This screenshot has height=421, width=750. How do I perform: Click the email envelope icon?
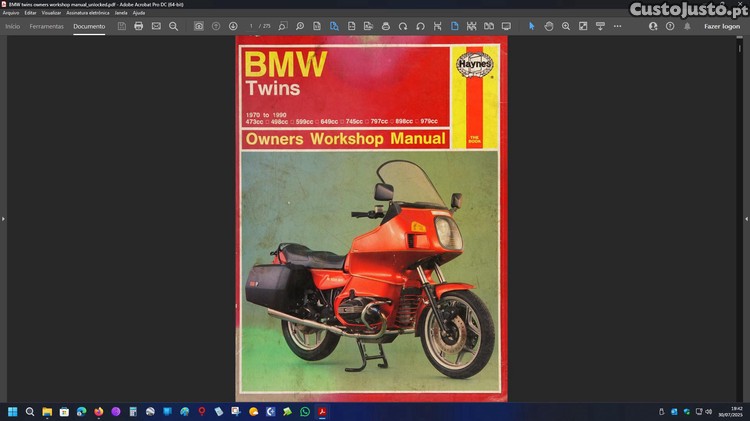click(x=156, y=26)
